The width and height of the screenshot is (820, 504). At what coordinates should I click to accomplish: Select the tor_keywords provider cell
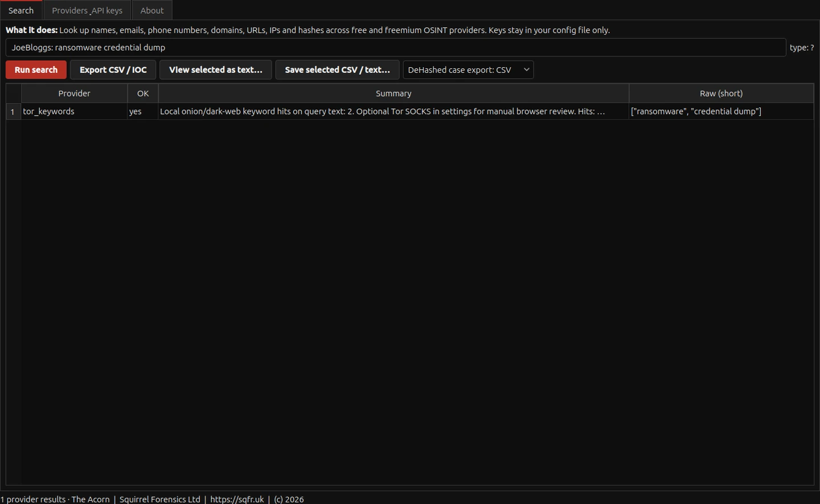tap(74, 112)
